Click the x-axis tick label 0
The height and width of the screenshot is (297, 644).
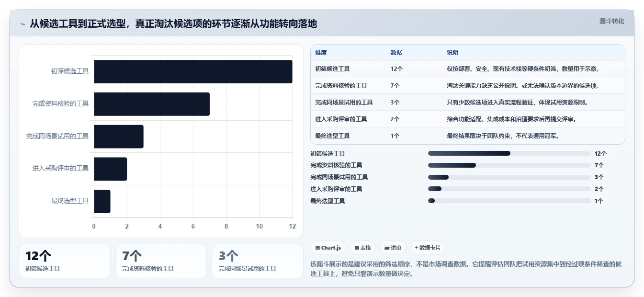coord(94,227)
